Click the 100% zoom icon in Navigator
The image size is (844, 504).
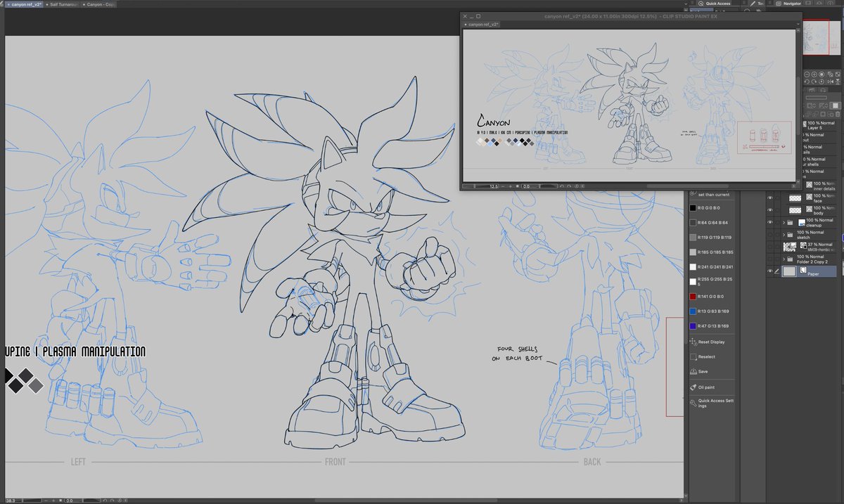tap(821, 75)
